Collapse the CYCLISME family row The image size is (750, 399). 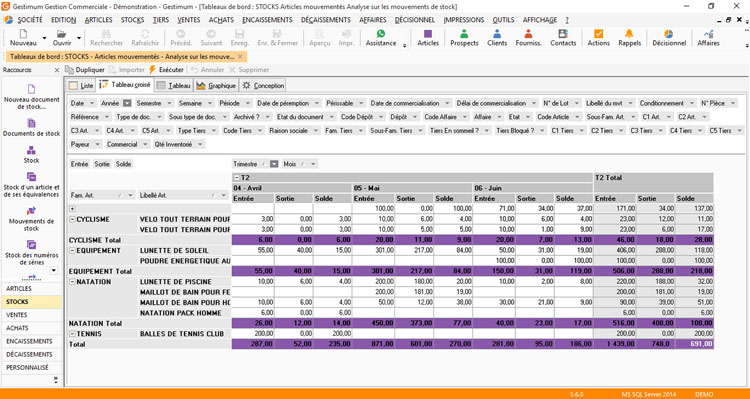(x=72, y=219)
